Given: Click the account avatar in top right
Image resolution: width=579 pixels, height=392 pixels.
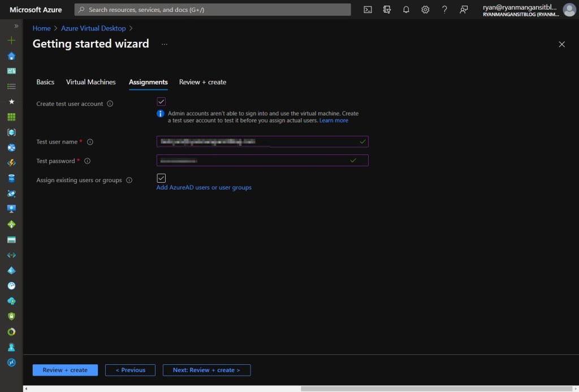Looking at the screenshot, I should (x=569, y=10).
